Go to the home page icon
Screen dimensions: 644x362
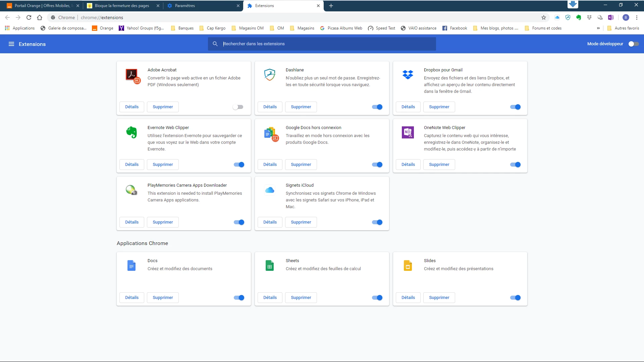[x=40, y=17]
